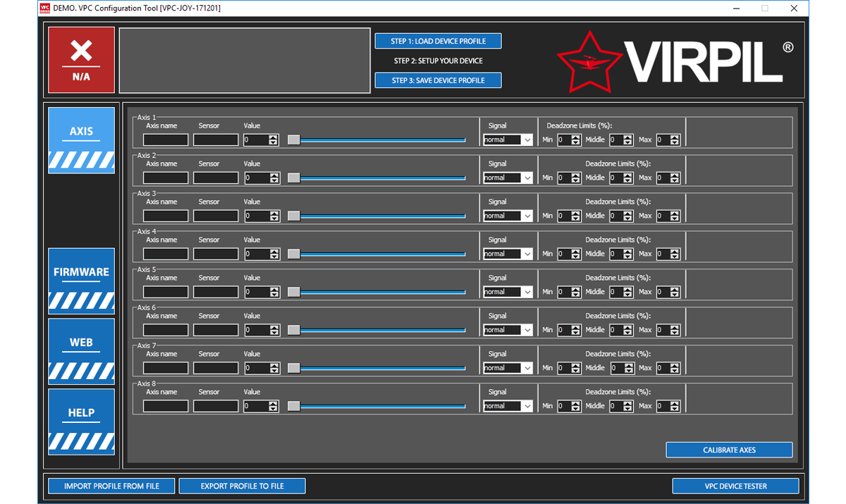
Task: Click Axis 2 Min deadzone spinner
Action: 569,178
